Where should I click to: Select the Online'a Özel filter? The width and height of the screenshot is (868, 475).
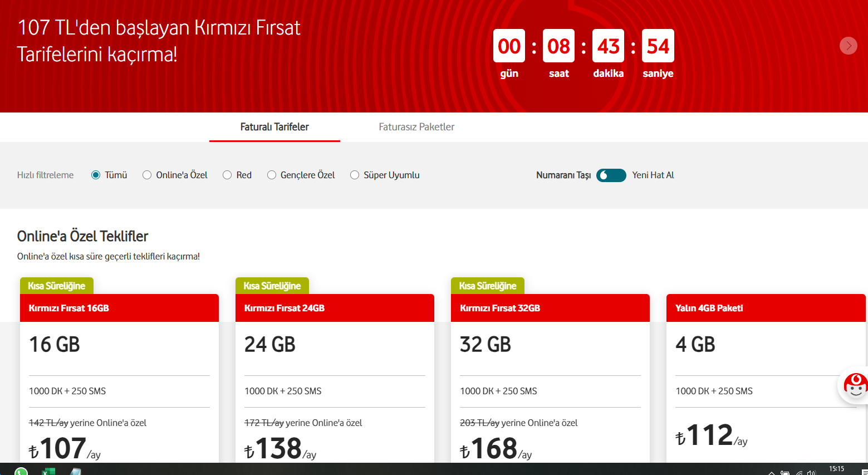pyautogui.click(x=147, y=175)
